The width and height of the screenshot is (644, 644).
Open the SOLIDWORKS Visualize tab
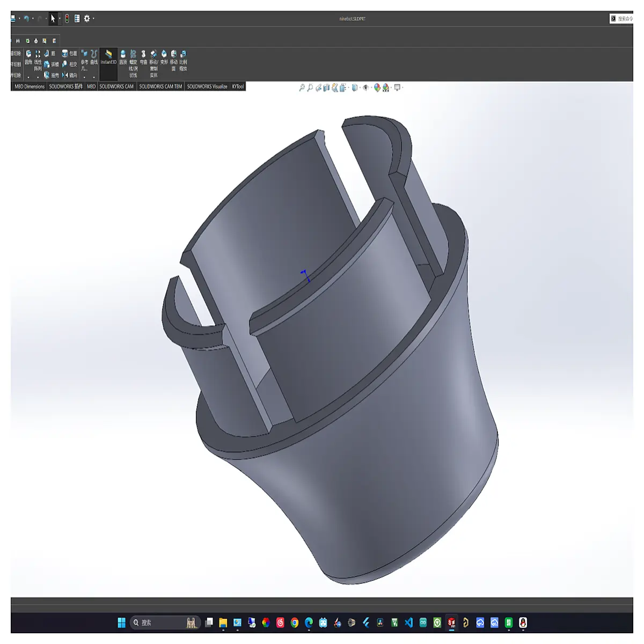click(x=207, y=86)
